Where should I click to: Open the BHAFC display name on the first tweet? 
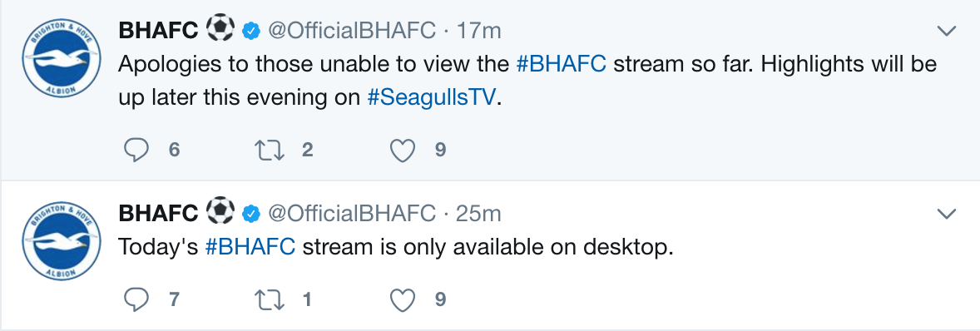[158, 30]
